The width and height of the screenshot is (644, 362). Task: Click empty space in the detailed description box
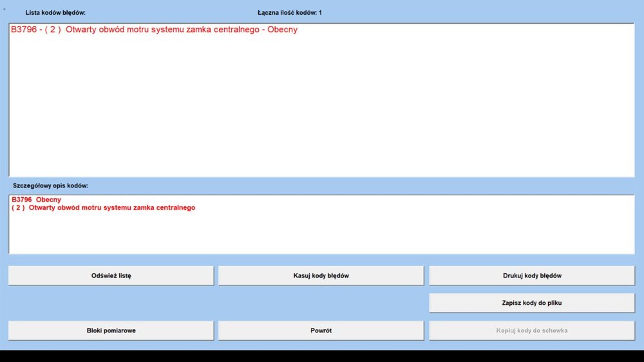pyautogui.click(x=322, y=235)
